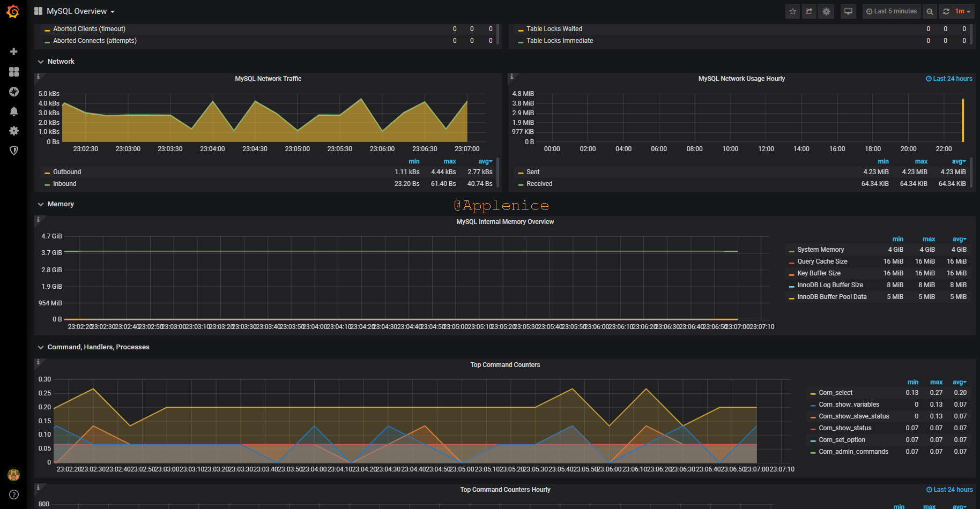The width and height of the screenshot is (980, 509).
Task: Toggle Com_show_status series
Action: (845, 428)
